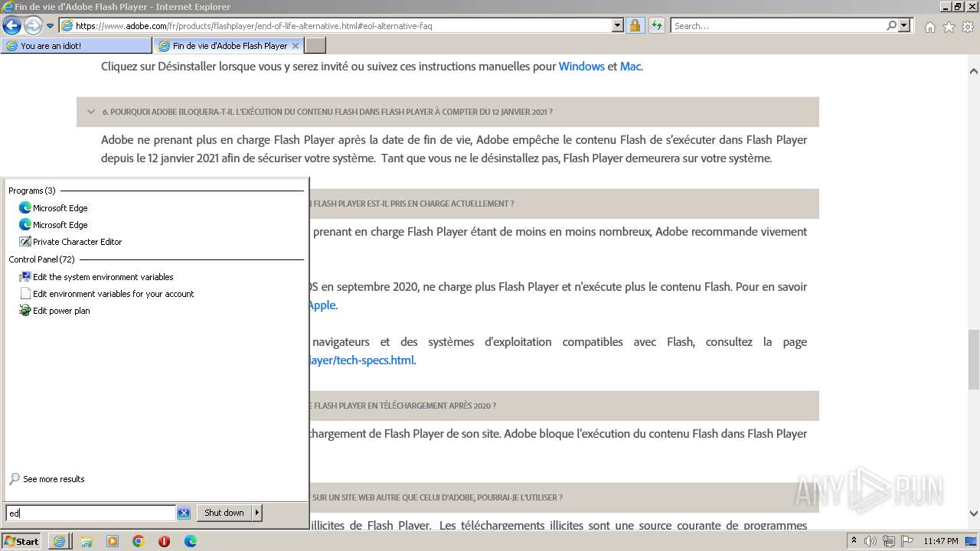Open the Apple link

point(321,305)
